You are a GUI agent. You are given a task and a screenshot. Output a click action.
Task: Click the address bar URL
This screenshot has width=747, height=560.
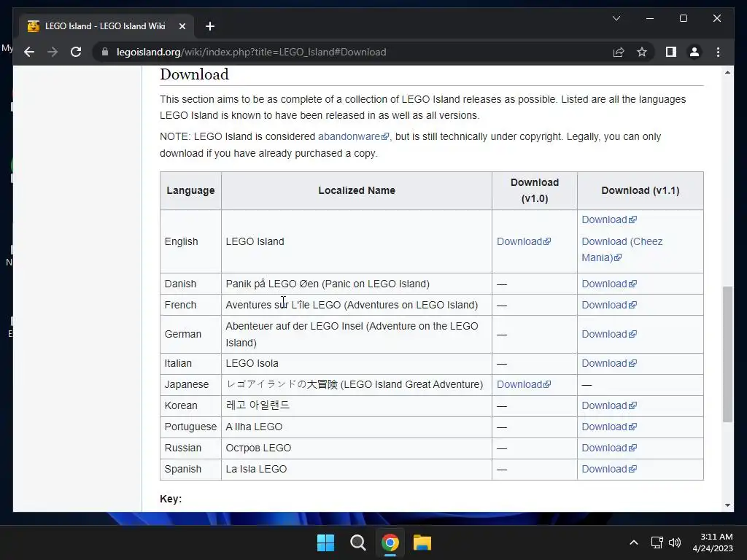coord(251,52)
